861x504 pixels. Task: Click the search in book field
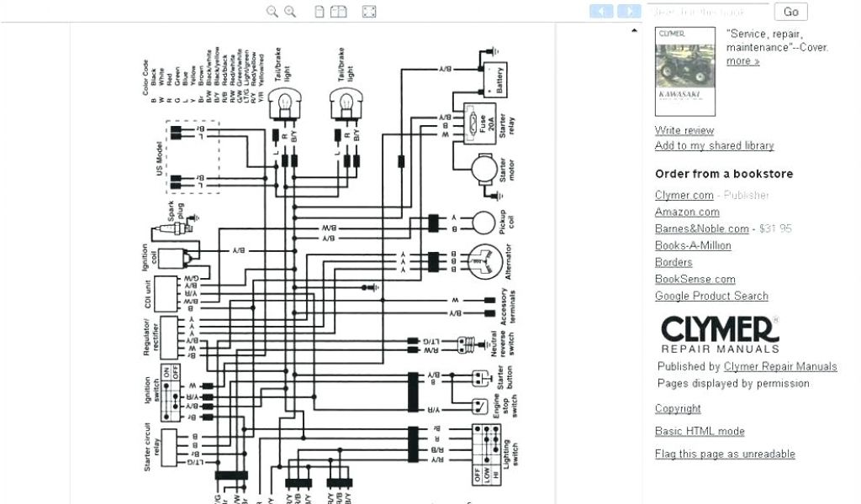709,12
